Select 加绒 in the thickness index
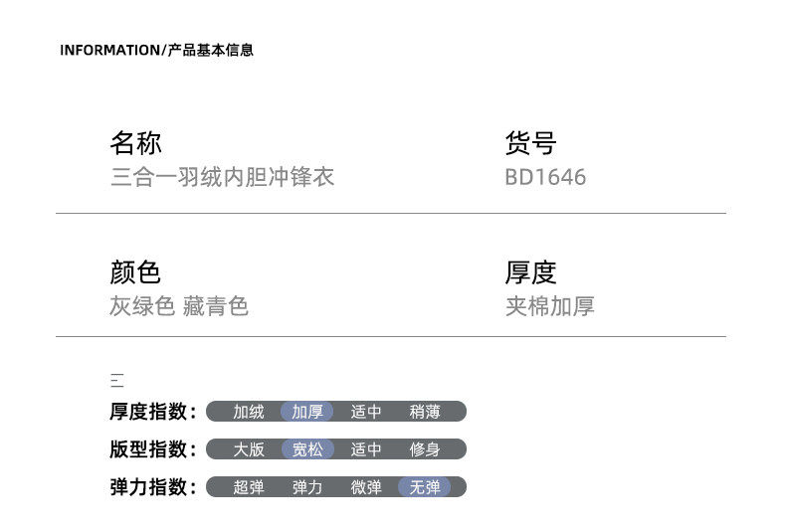The width and height of the screenshot is (786, 532). pyautogui.click(x=249, y=412)
